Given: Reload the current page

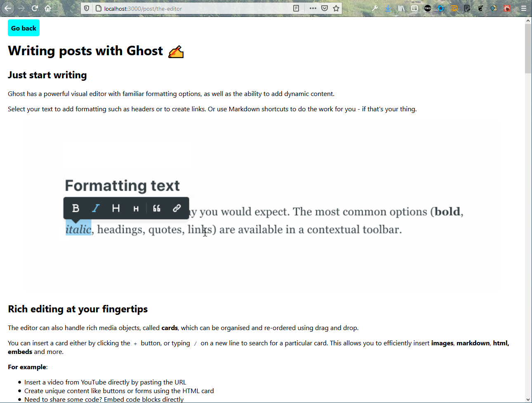Looking at the screenshot, I should (x=35, y=8).
